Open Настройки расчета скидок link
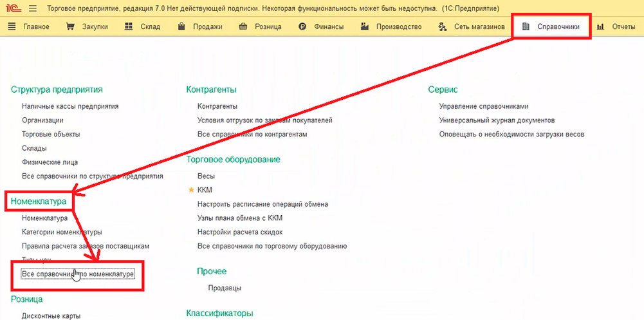Screen dimensions: 644x320 pos(240,232)
